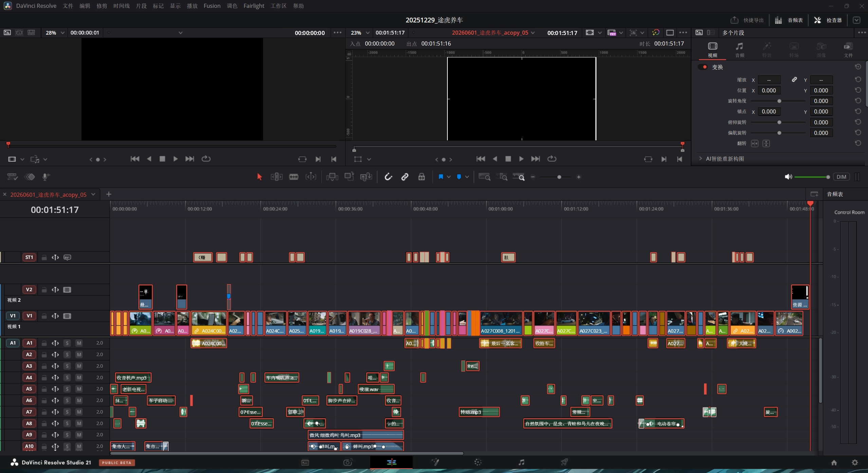Click the vertical flip icon

coord(766,143)
